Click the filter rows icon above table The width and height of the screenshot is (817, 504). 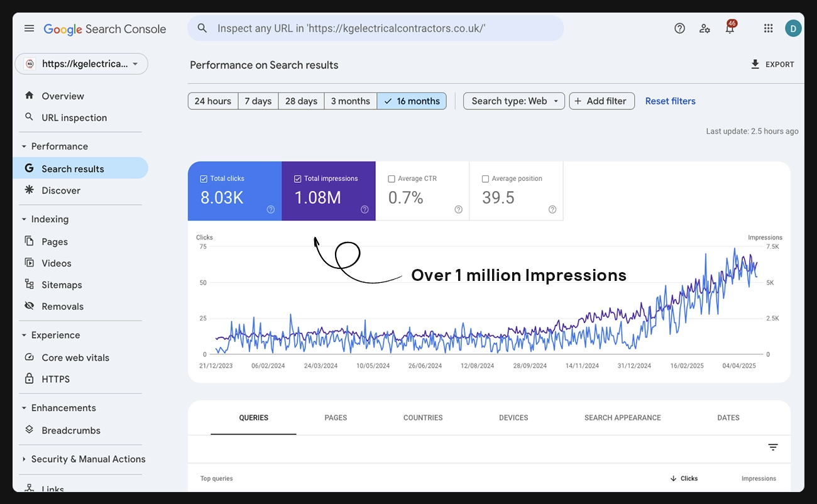point(773,447)
